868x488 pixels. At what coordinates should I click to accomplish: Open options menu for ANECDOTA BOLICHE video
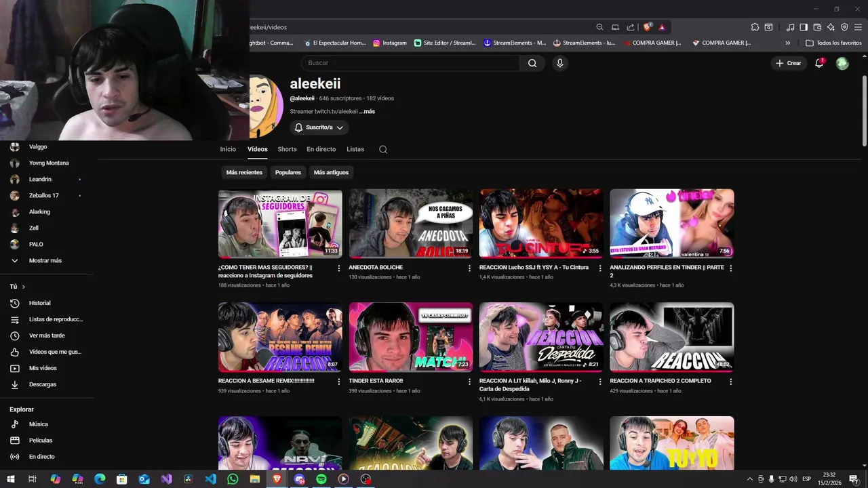pyautogui.click(x=469, y=268)
